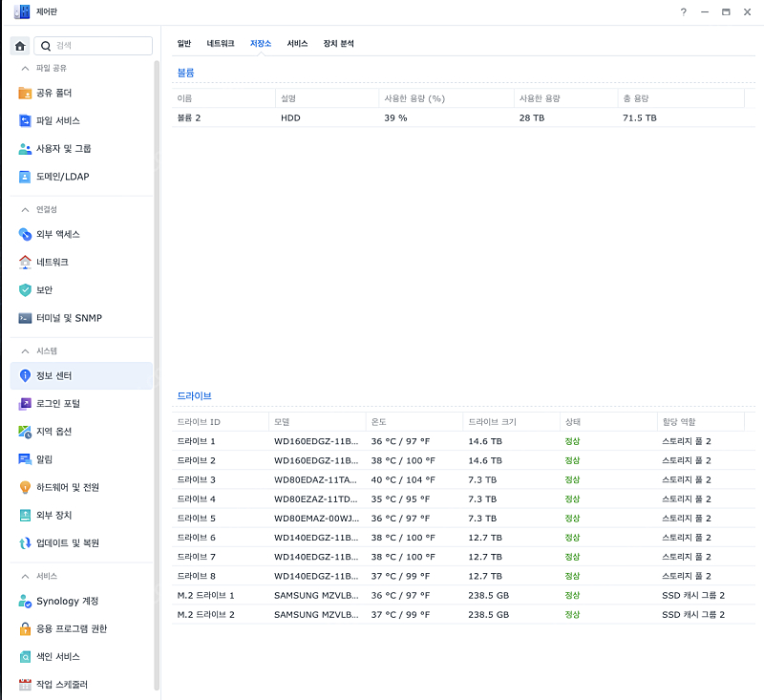The image size is (764, 700).
Task: Open 하드웨어 및 전원 settings
Action: pos(24,487)
